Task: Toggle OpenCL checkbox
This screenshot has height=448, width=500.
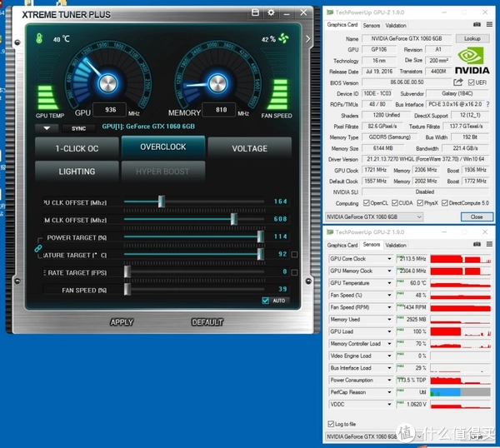Action: tap(367, 203)
